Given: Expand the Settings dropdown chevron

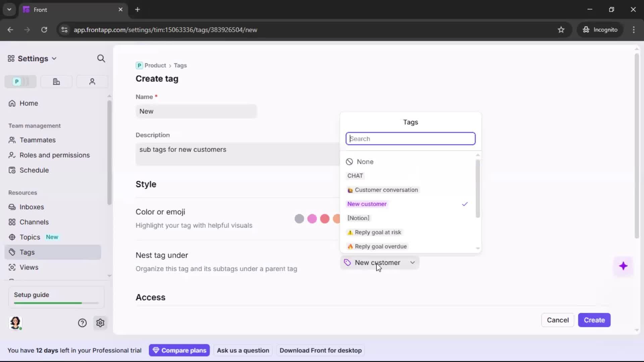Looking at the screenshot, I should [54, 58].
